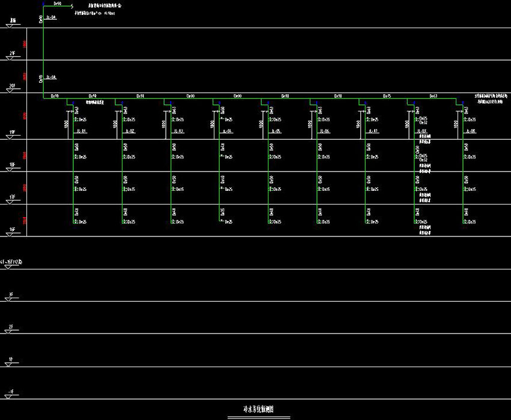The height and width of the screenshot is (420, 511).
Task: Click the -1F basement level label
Action: pos(11,392)
